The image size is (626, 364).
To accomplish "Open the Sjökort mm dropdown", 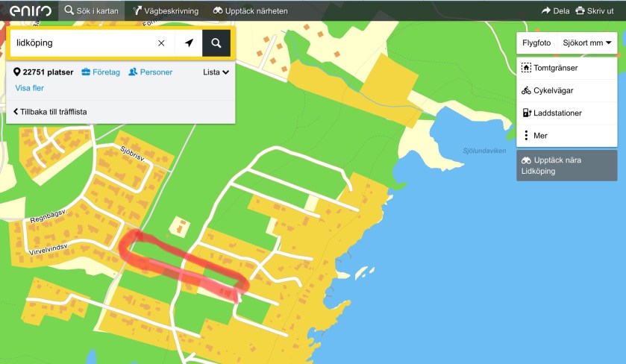I will (x=587, y=43).
